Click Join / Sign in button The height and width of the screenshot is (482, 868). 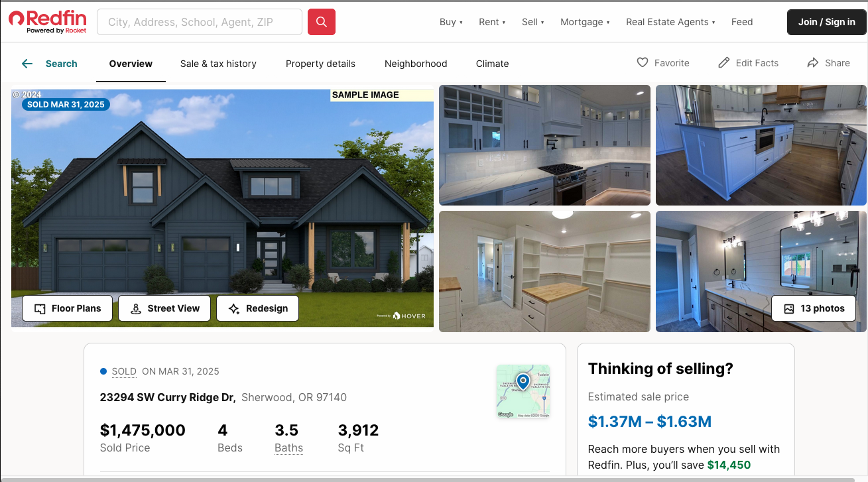click(x=826, y=22)
